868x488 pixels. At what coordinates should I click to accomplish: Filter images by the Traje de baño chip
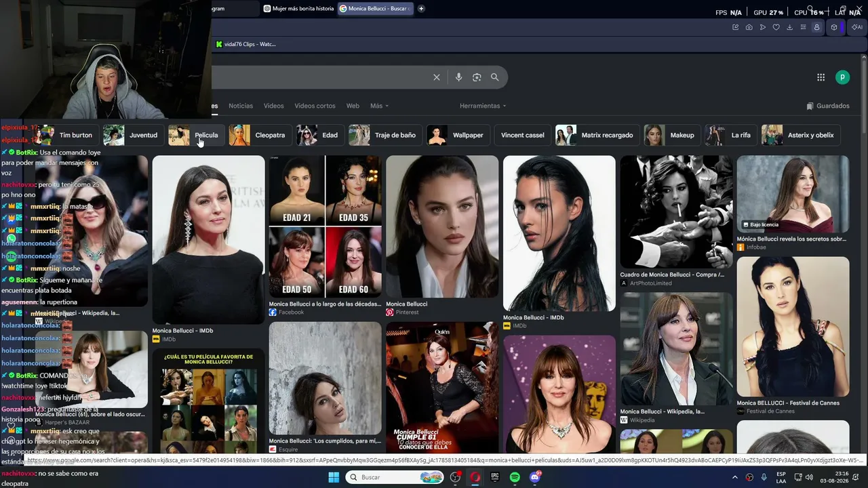point(384,135)
